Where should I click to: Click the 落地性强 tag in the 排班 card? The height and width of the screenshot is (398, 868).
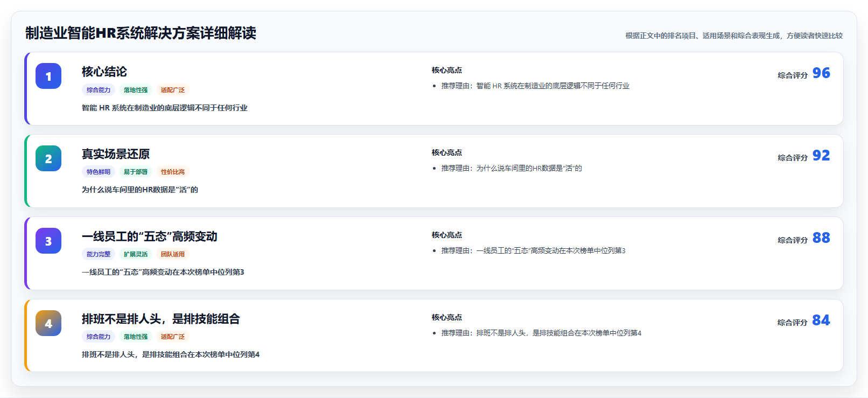(136, 337)
